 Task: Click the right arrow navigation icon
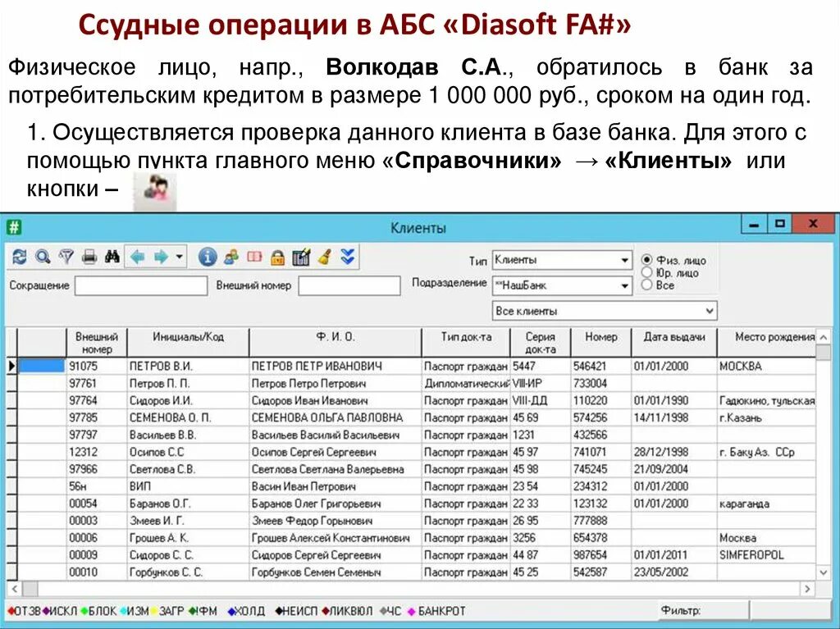pyautogui.click(x=161, y=258)
